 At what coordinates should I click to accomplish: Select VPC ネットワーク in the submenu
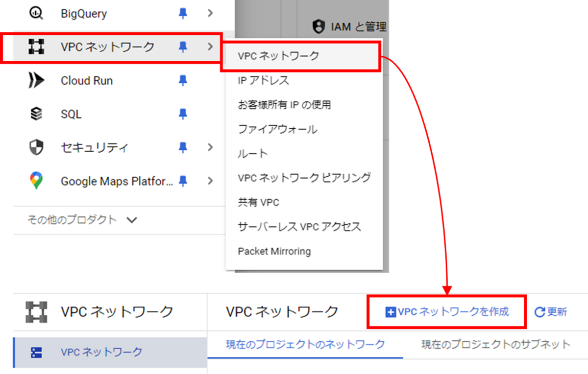click(301, 56)
